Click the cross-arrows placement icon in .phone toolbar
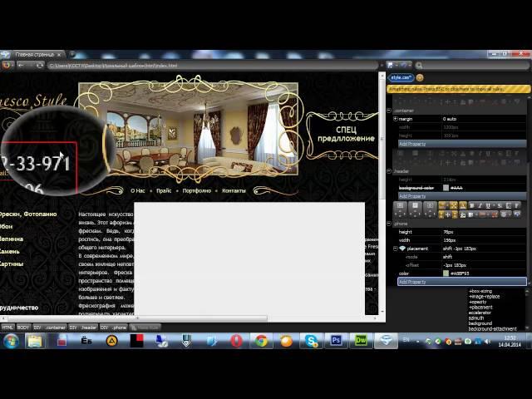Viewport: 532px width, 399px height. point(448,214)
